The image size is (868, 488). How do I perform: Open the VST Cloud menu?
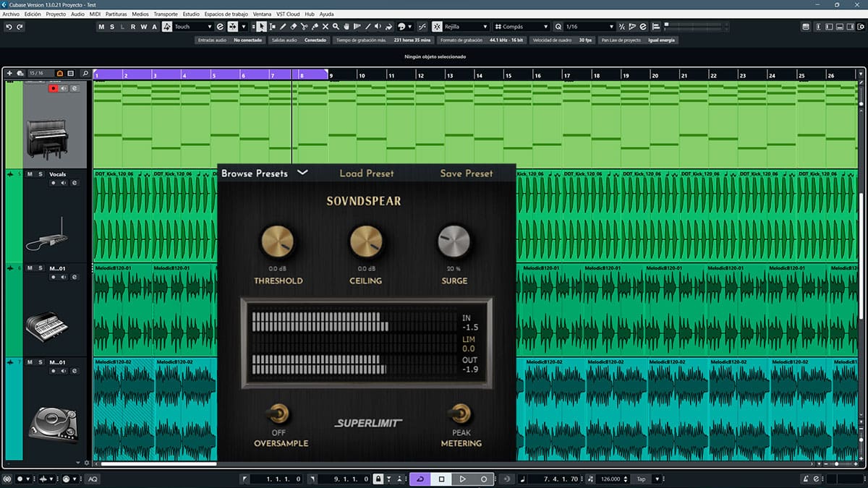point(288,14)
